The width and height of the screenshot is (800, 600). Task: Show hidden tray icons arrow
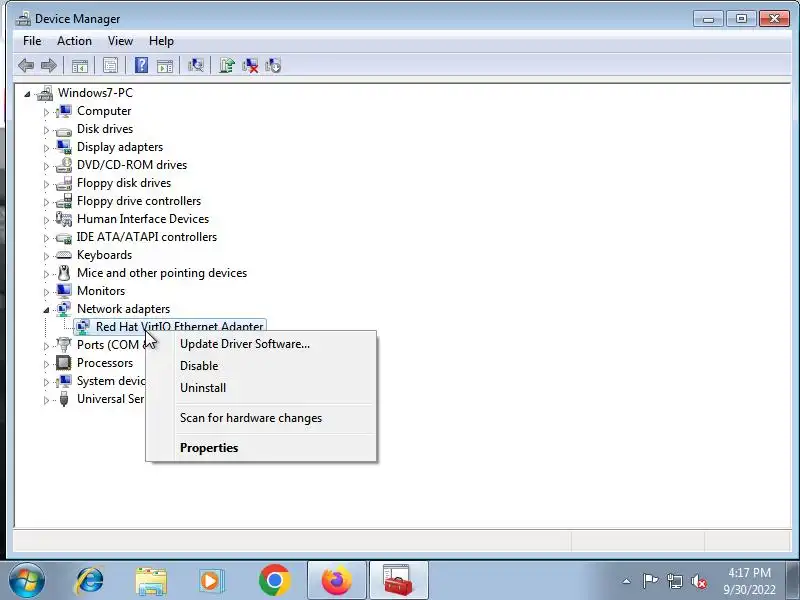point(627,581)
